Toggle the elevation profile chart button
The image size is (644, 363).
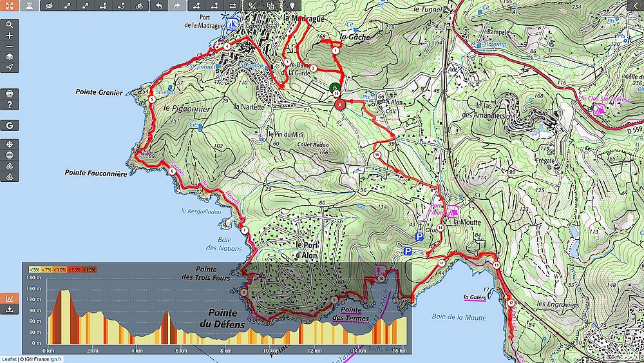(10, 298)
